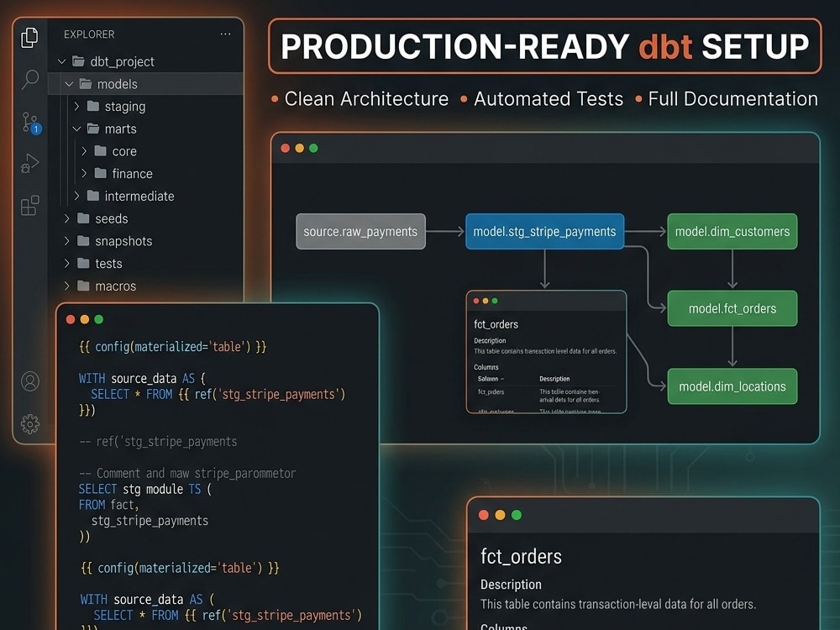Image resolution: width=840 pixels, height=630 pixels.
Task: Close the lineage graph window with red dot
Action: (286, 149)
